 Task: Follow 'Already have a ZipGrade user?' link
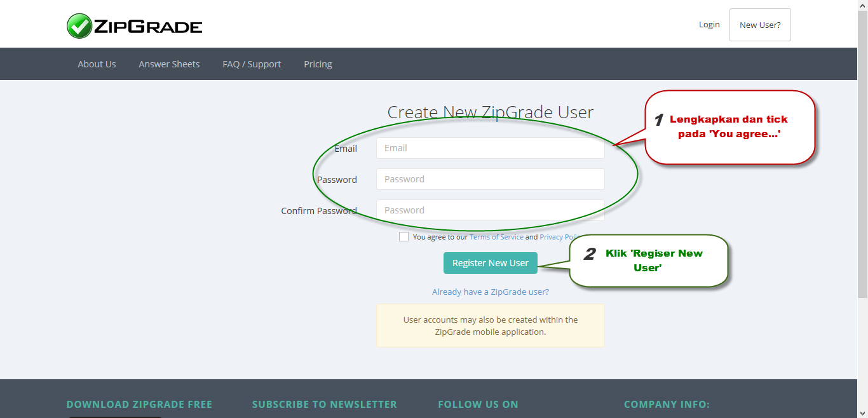coord(491,292)
